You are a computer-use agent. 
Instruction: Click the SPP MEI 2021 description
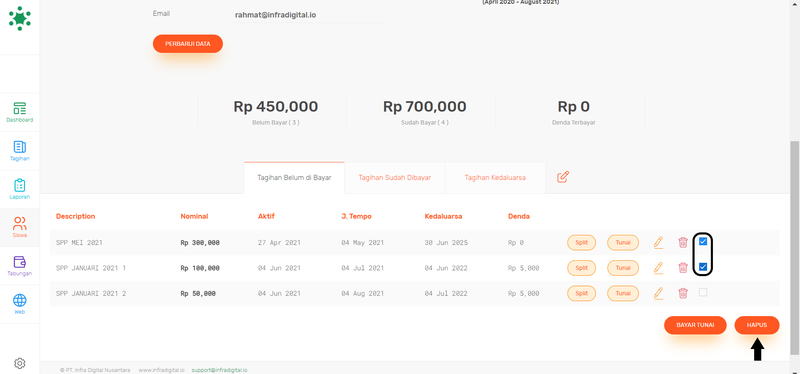click(x=79, y=243)
